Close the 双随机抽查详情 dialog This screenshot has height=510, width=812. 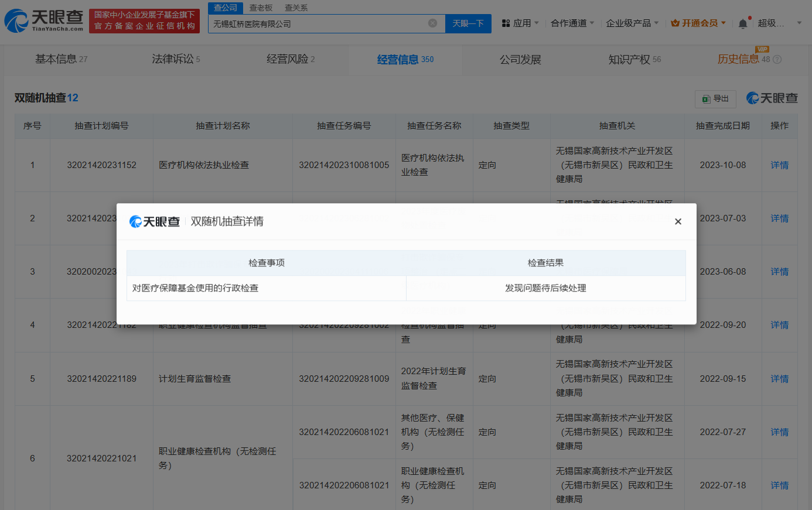tap(678, 221)
